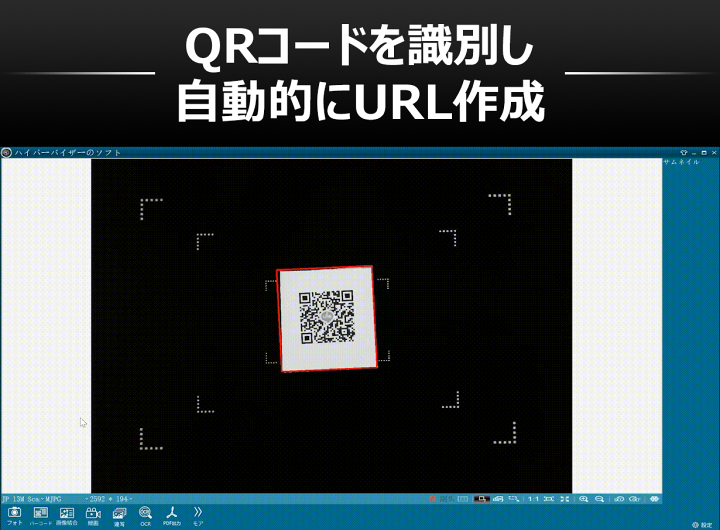Choose the 連写 continuous shooting mode

[x=119, y=517]
